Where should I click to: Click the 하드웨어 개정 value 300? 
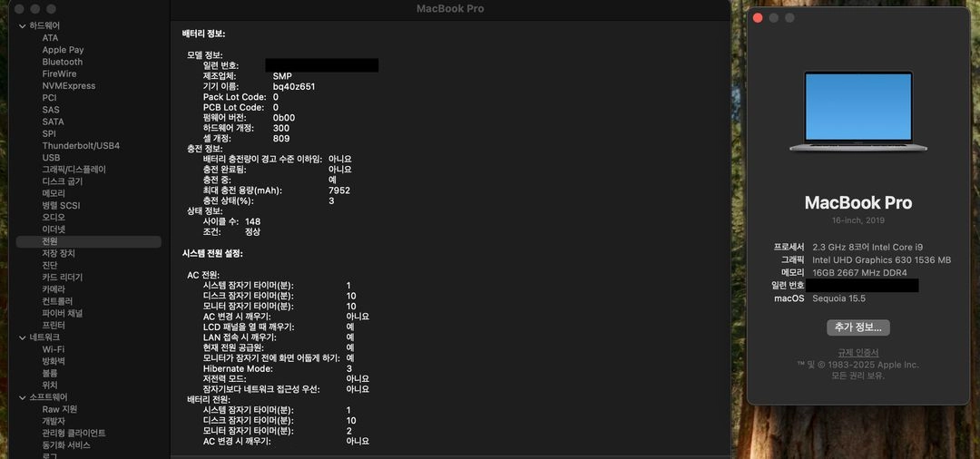click(x=281, y=128)
